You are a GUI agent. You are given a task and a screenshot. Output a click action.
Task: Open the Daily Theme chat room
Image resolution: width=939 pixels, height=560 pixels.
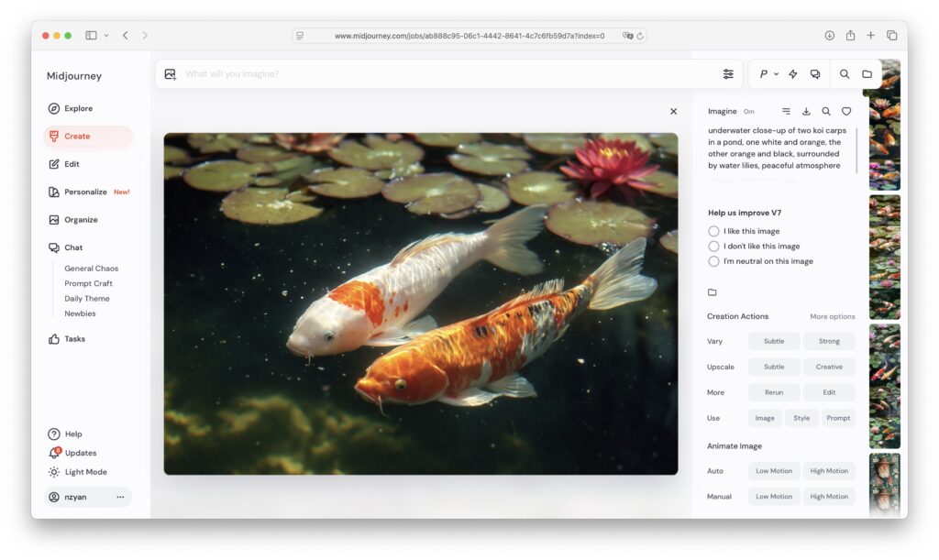[87, 299]
